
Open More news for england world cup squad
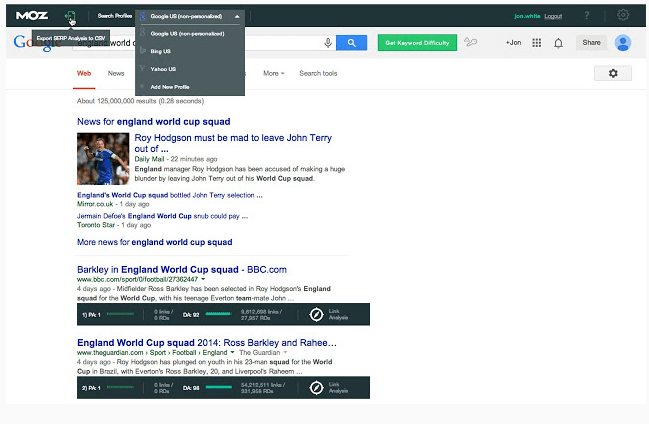(154, 242)
